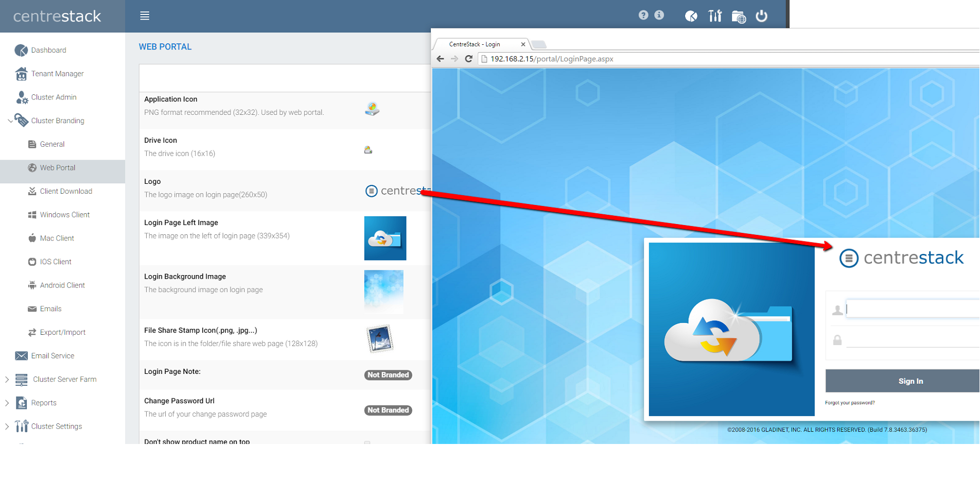
Task: Click the Tenant Manager house icon
Action: click(x=21, y=74)
